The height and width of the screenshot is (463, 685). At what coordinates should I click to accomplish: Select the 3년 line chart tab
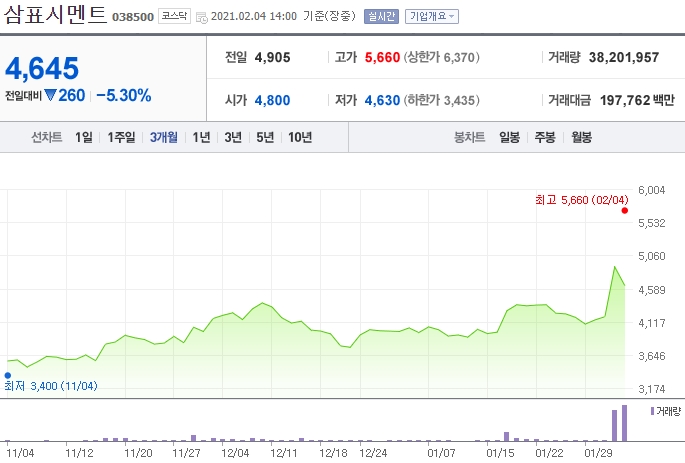click(x=233, y=137)
